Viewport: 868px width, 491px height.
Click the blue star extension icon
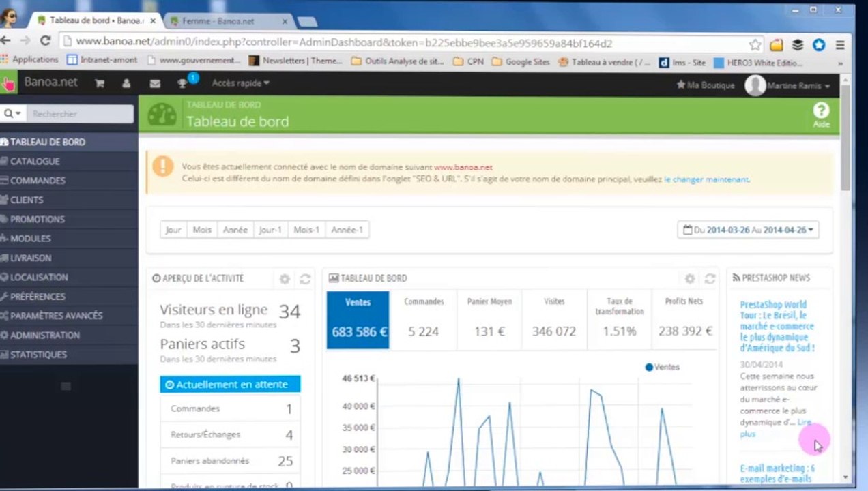(819, 45)
